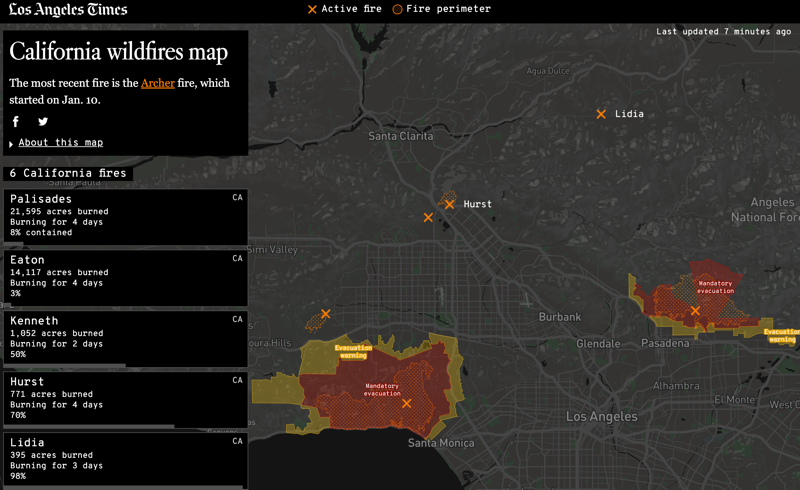Select the Hurst fire X marker on map
The height and width of the screenshot is (490, 800).
pyautogui.click(x=450, y=204)
